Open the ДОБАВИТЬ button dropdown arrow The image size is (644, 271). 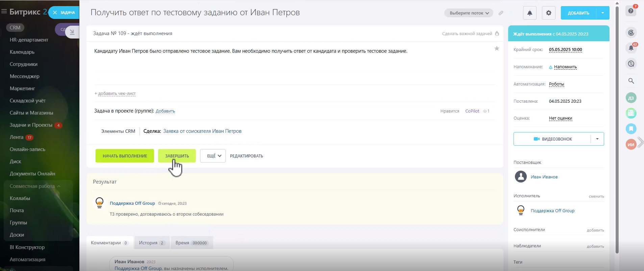tap(603, 13)
